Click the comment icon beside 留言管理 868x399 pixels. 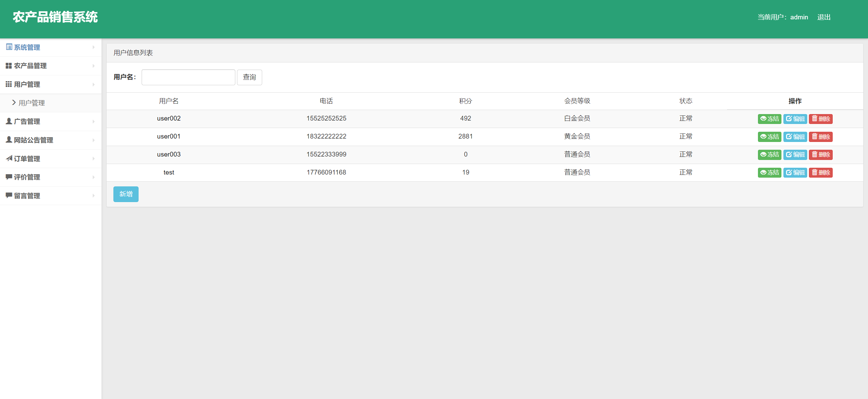tap(9, 195)
